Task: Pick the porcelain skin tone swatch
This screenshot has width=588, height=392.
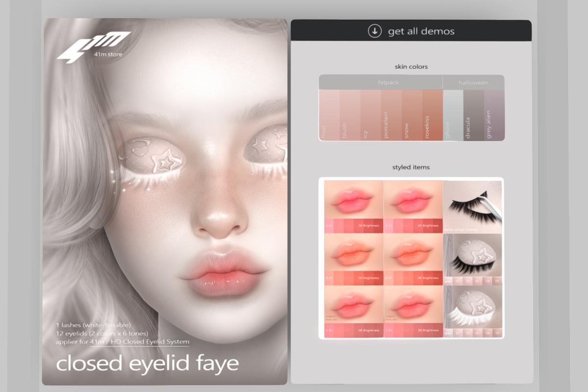Action: pyautogui.click(x=391, y=116)
